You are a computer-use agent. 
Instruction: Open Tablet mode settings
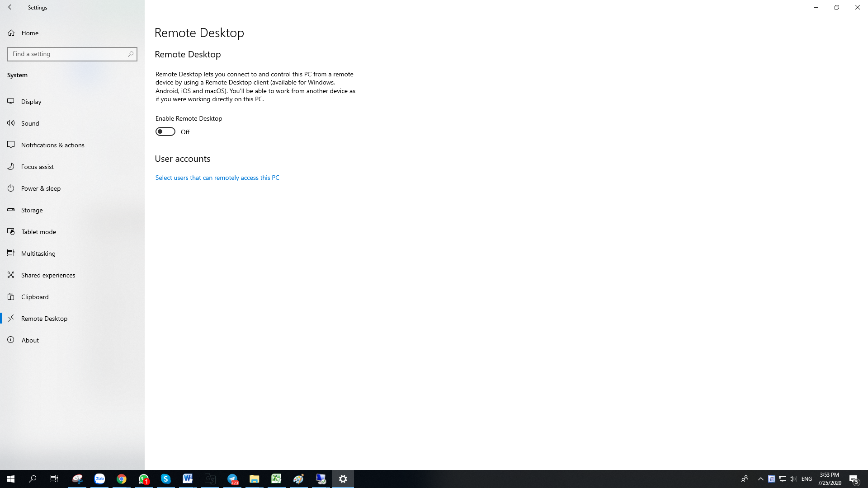[x=38, y=232]
